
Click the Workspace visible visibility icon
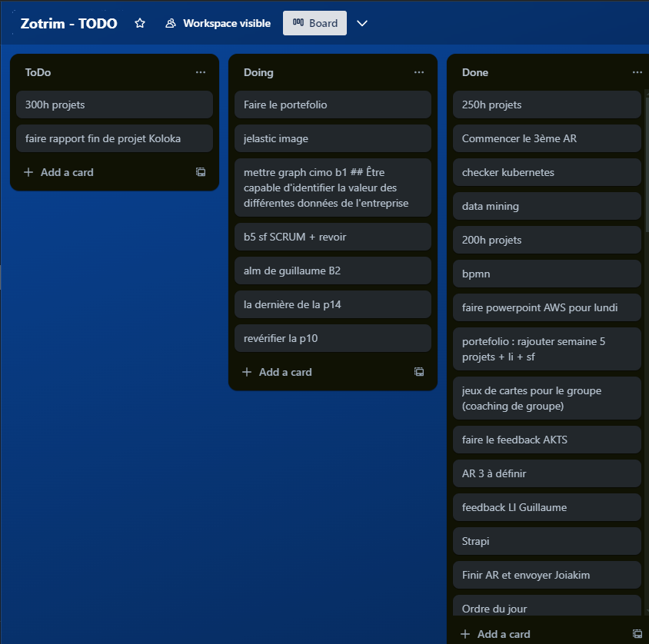pyautogui.click(x=171, y=24)
